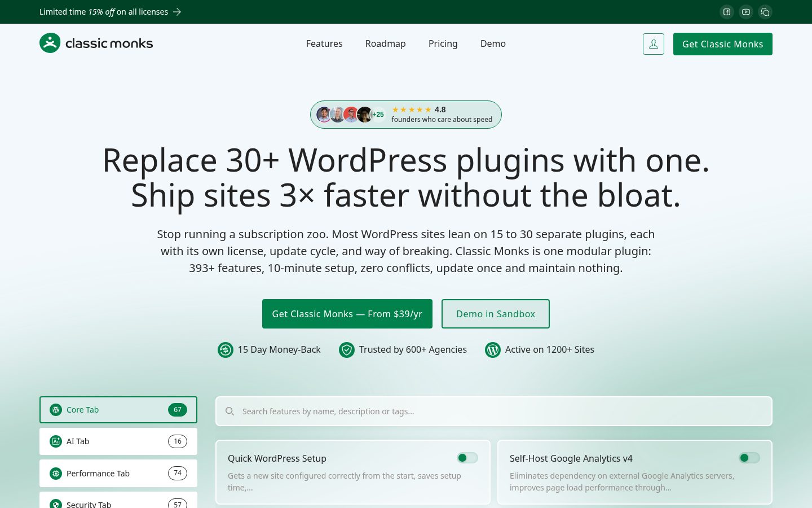
Task: Open the YouTube channel icon
Action: [x=746, y=12]
